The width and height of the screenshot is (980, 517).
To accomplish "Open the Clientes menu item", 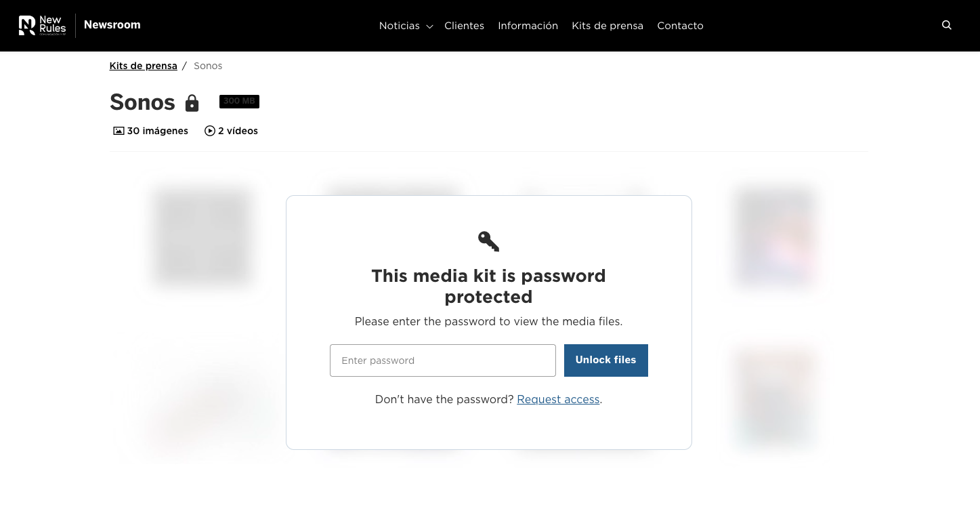I will tap(464, 26).
